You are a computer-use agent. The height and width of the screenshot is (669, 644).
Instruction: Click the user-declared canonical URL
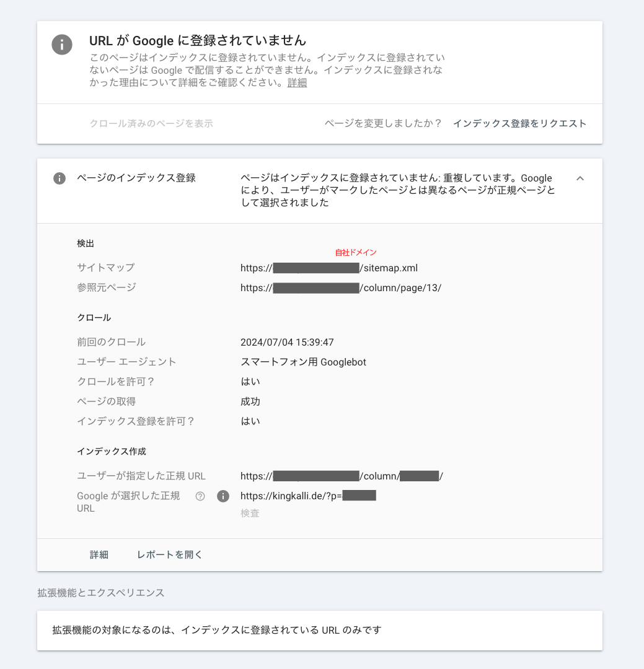341,476
